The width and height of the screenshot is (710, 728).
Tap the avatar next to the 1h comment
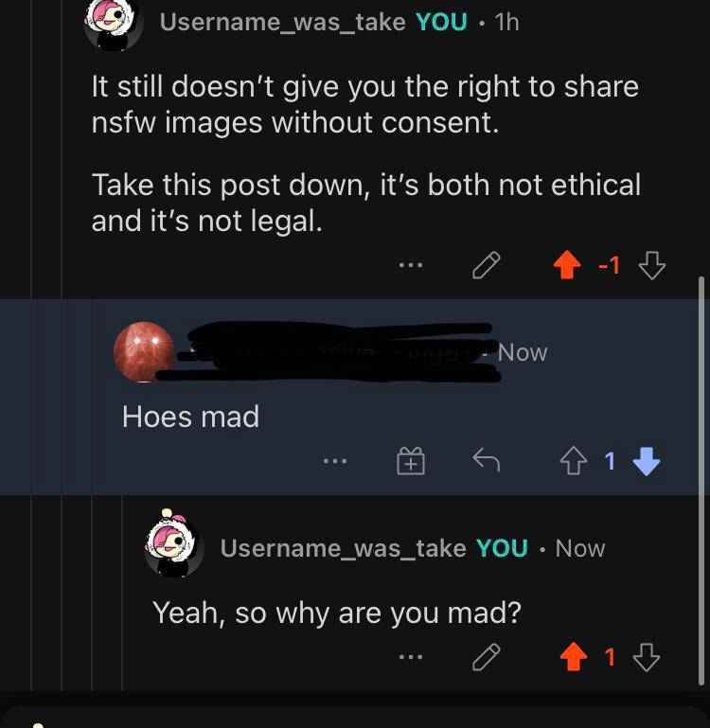pyautogui.click(x=114, y=24)
